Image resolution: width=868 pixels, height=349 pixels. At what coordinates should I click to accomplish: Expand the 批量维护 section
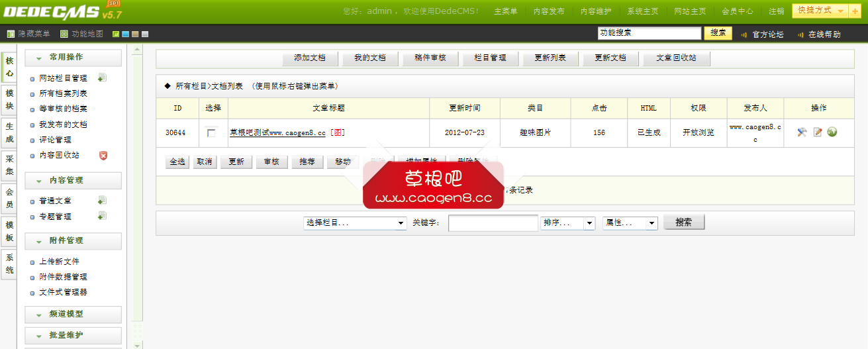pos(73,335)
